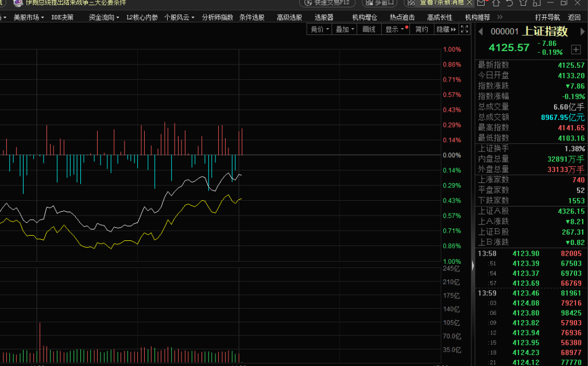Click the 画线 drawing tool button
588x366 pixels.
click(x=369, y=29)
